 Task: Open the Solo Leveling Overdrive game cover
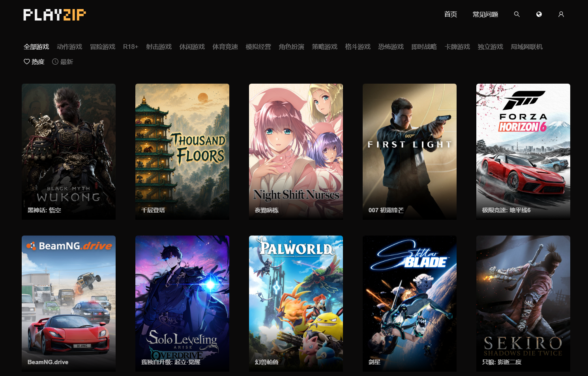click(182, 303)
